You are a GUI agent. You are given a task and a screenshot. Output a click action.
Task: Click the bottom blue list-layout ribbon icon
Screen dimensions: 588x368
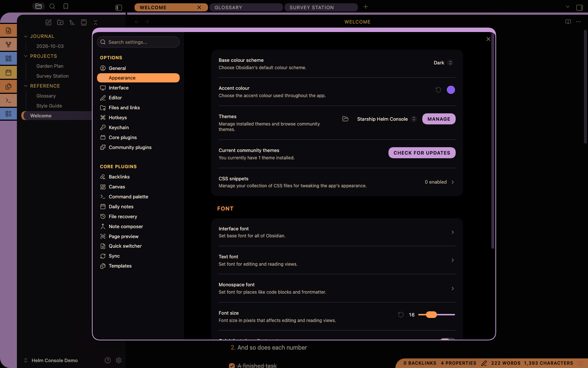tap(8, 114)
